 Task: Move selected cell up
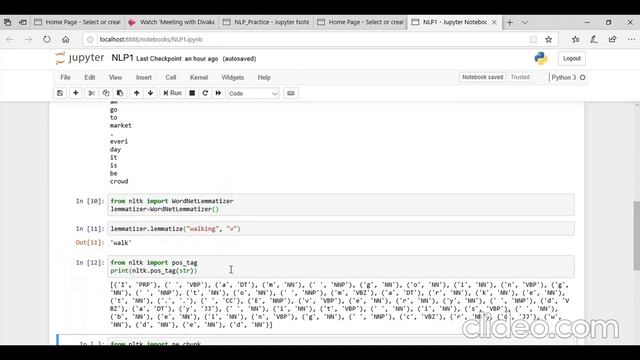[136, 93]
